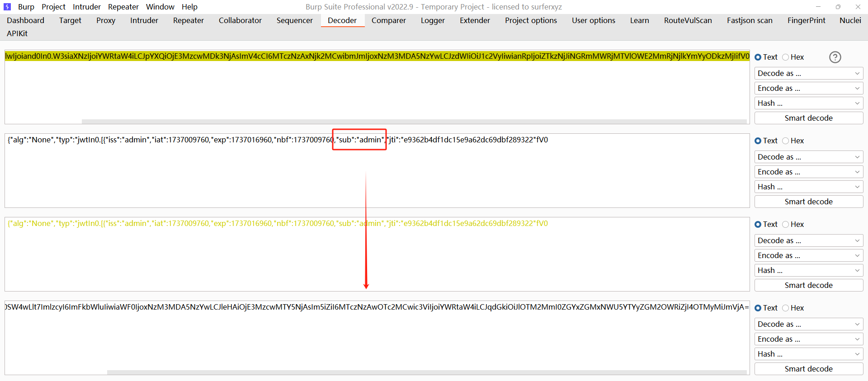Open 'Encode as' dropdown in second panel
The width and height of the screenshot is (868, 381).
click(809, 172)
